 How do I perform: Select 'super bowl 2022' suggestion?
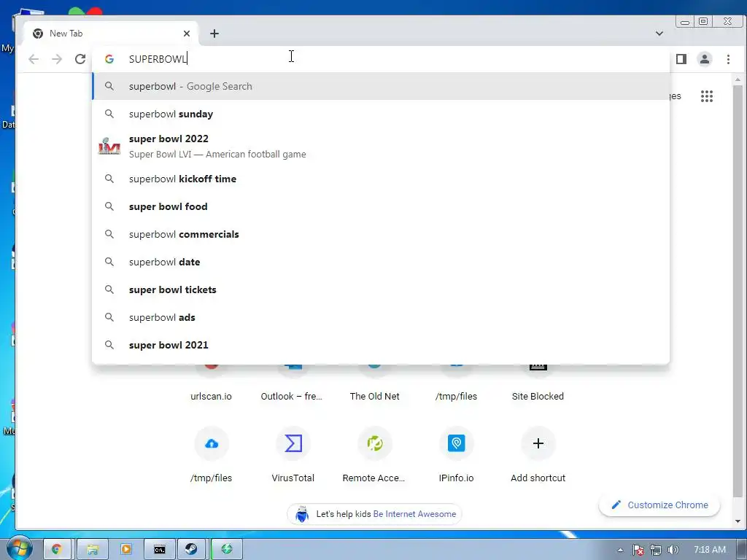(381, 146)
